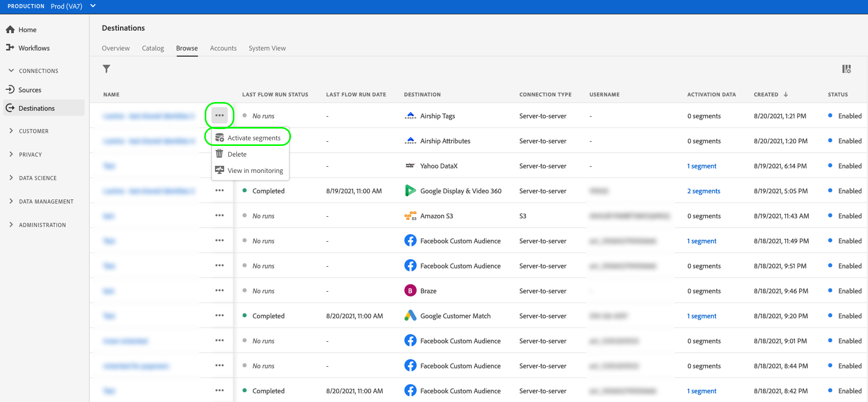The width and height of the screenshot is (868, 402).
Task: Open the column settings icon
Action: pyautogui.click(x=847, y=69)
